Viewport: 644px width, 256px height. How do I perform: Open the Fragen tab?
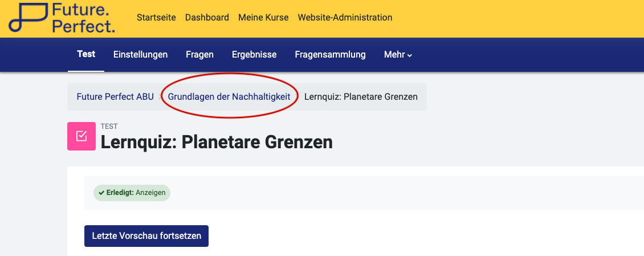(199, 55)
